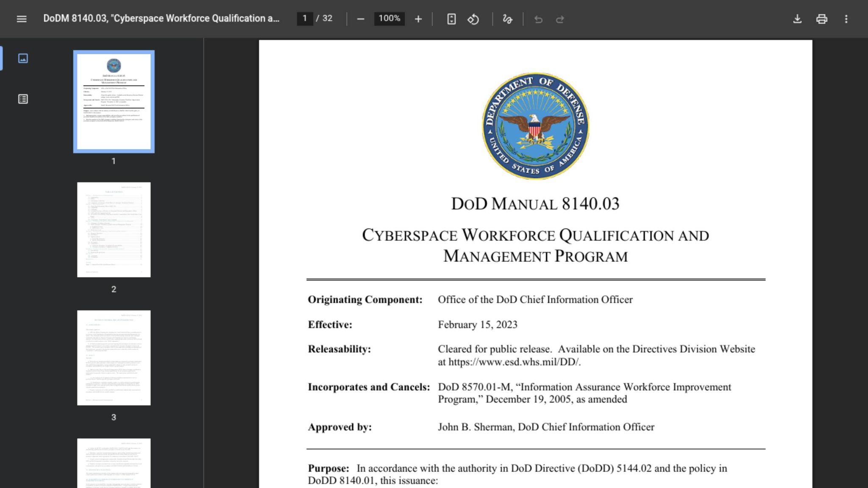Click 'John B. Sherman' approver text
This screenshot has height=488, width=868.
tap(476, 427)
